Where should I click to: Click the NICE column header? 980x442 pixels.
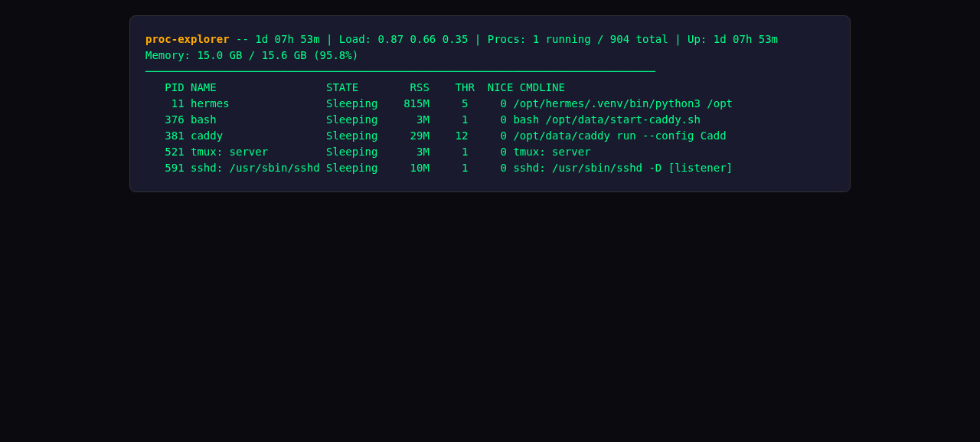[501, 87]
